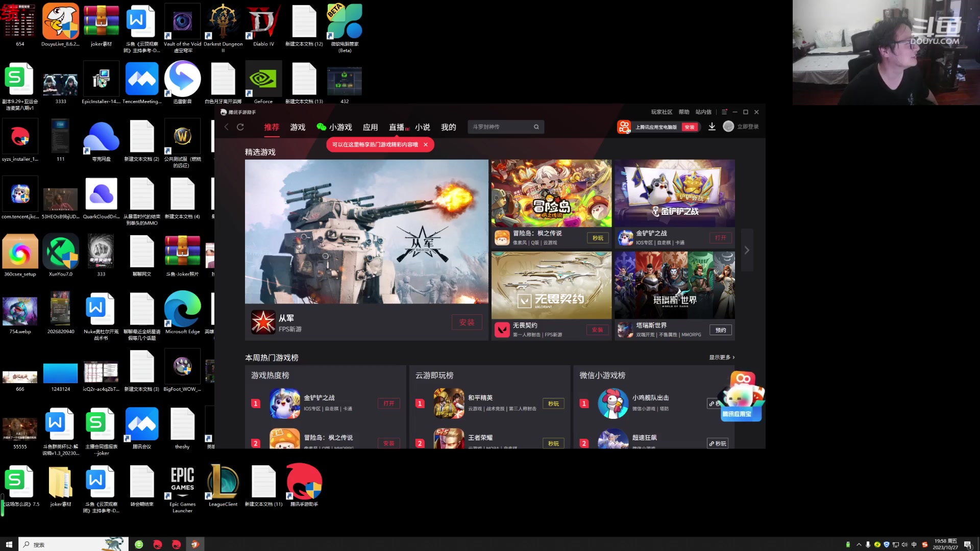980x551 pixels.
Task: Click the user avatar icon
Action: pos(728,127)
